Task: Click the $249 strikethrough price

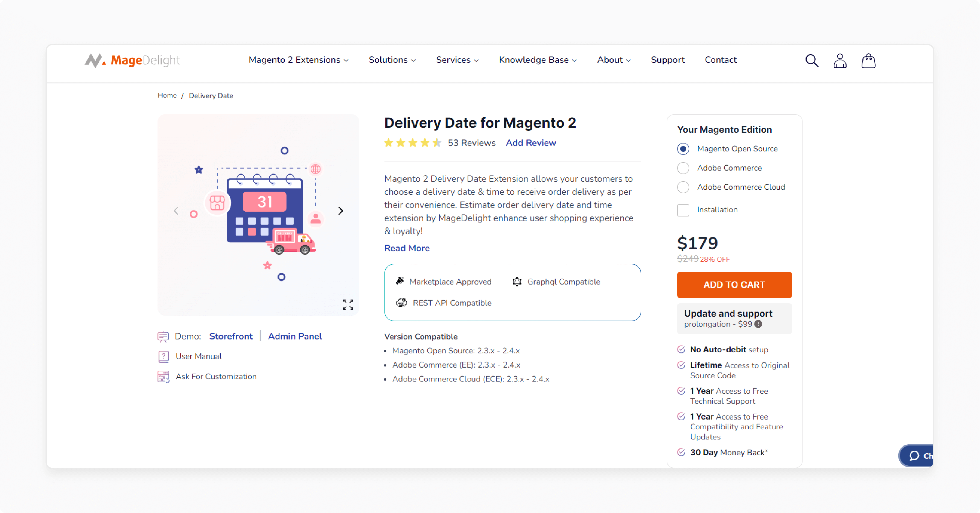Action: [x=687, y=259]
